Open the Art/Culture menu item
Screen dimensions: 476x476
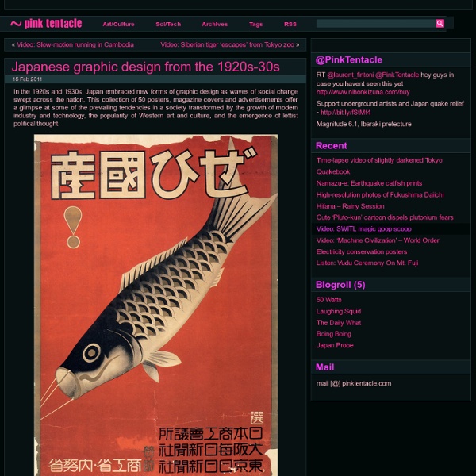[118, 25]
